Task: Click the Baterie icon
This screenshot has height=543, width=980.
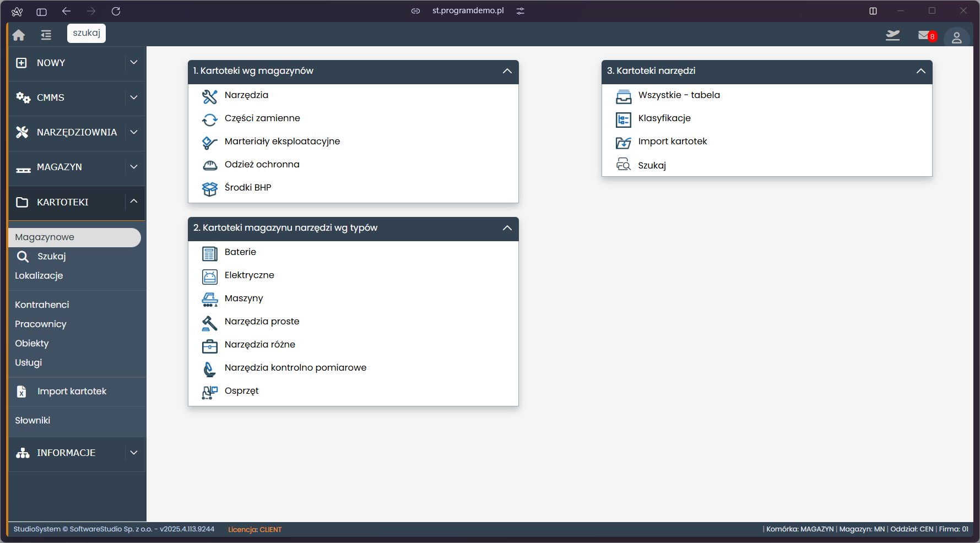Action: point(209,253)
